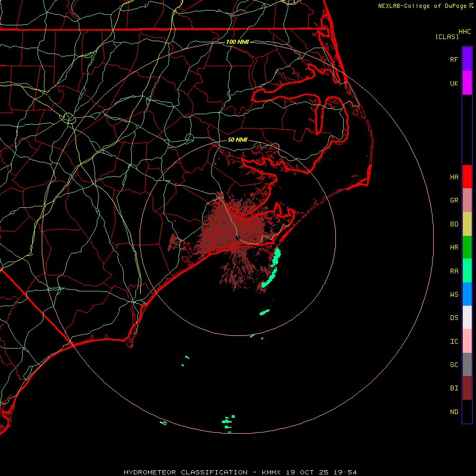Click the "GR" legend label
Screen dimensions: 476x476
[x=454, y=200]
